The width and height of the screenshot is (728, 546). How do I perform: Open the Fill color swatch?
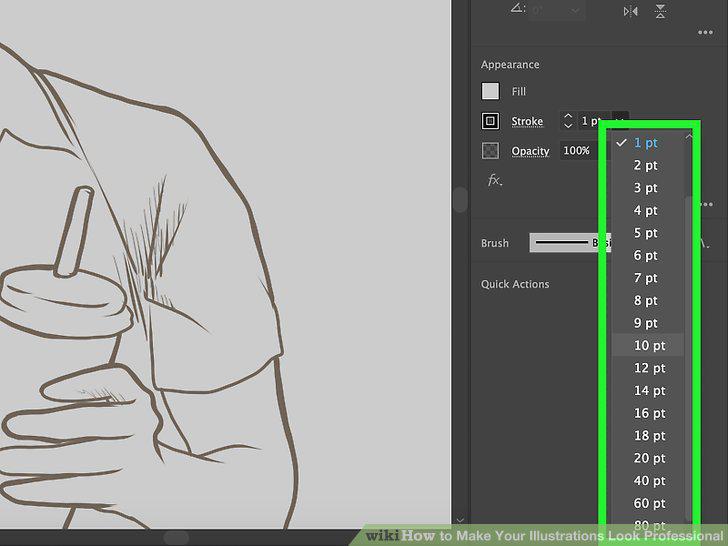490,91
